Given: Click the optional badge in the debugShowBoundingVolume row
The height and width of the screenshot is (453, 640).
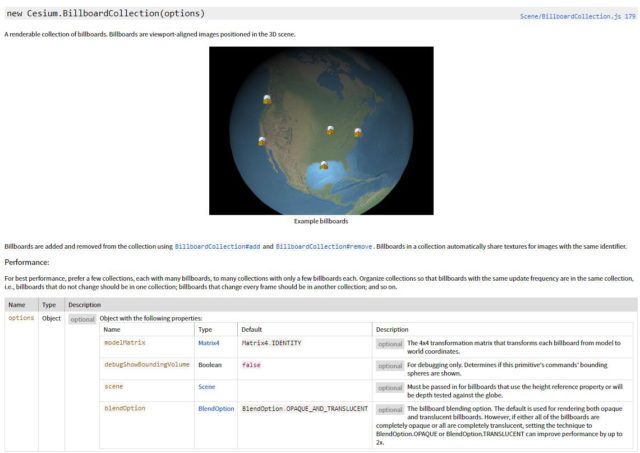Looking at the screenshot, I should 390,366.
